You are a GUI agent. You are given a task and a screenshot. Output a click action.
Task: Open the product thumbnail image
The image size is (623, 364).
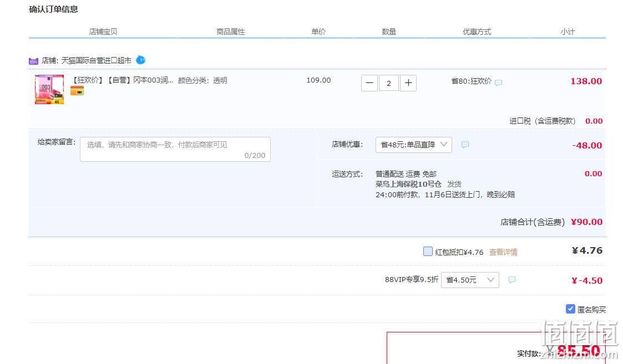tap(49, 89)
